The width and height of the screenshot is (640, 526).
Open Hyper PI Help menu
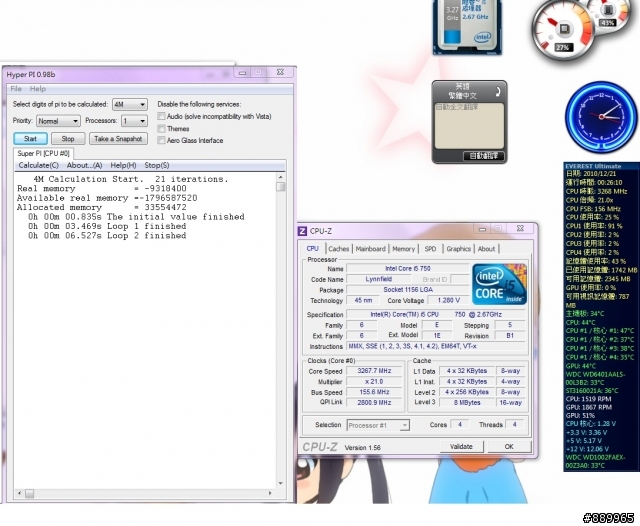click(38, 89)
